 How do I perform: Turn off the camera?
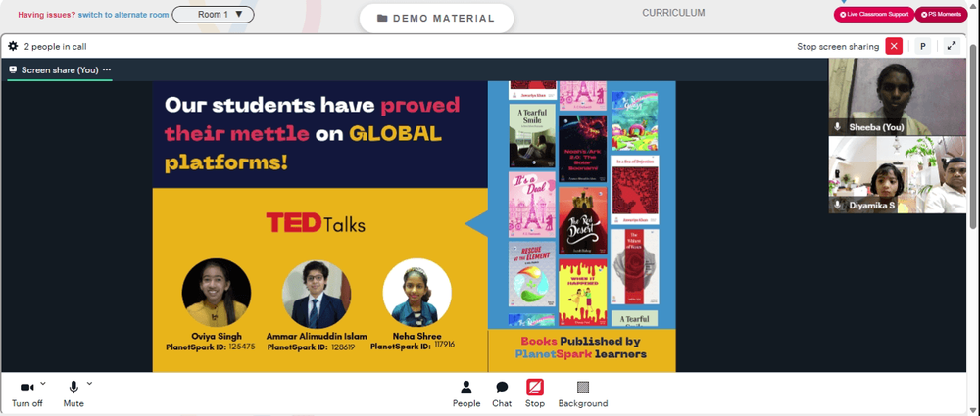pos(26,394)
